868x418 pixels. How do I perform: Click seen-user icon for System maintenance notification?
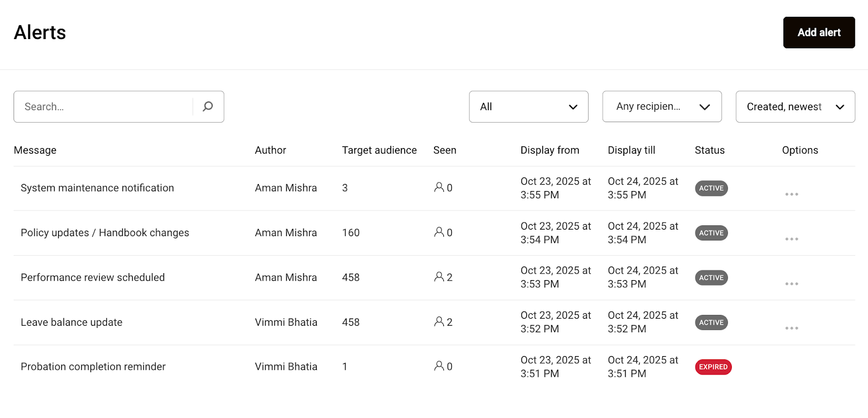(x=439, y=187)
